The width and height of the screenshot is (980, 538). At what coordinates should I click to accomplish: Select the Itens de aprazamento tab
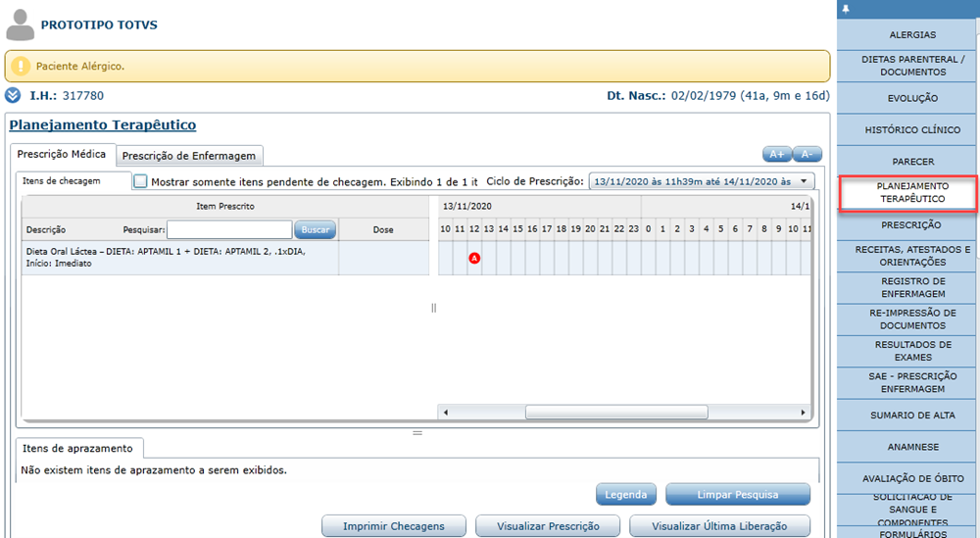(x=77, y=448)
